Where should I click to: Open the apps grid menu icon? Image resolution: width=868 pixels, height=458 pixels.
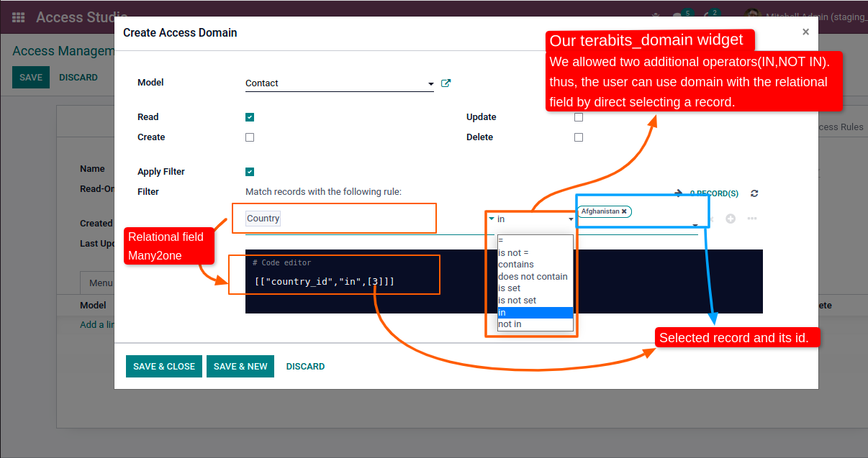pos(19,17)
